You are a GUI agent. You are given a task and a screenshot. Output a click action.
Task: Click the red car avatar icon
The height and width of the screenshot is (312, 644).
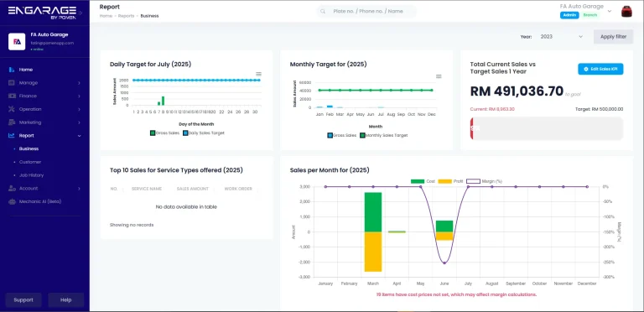[626, 12]
